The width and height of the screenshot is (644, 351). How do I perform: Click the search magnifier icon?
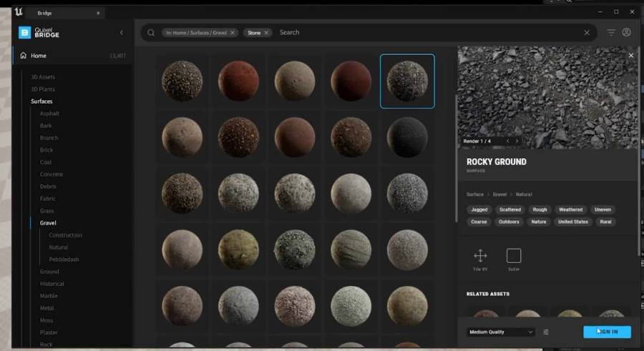[x=151, y=32]
